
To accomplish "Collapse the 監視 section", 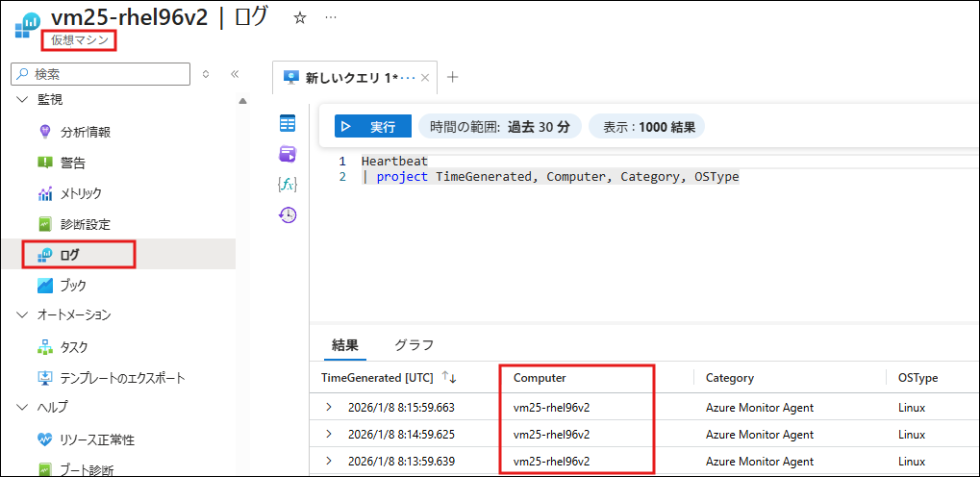I will [x=22, y=99].
